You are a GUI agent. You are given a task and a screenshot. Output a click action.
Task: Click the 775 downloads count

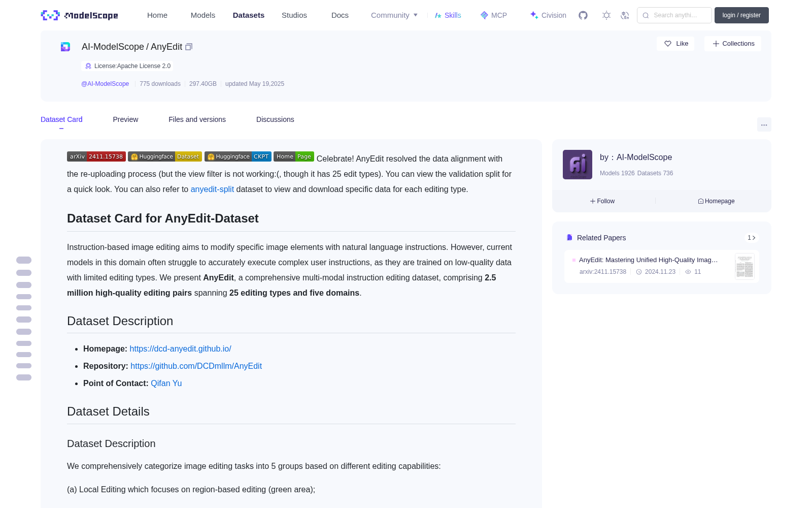click(160, 84)
